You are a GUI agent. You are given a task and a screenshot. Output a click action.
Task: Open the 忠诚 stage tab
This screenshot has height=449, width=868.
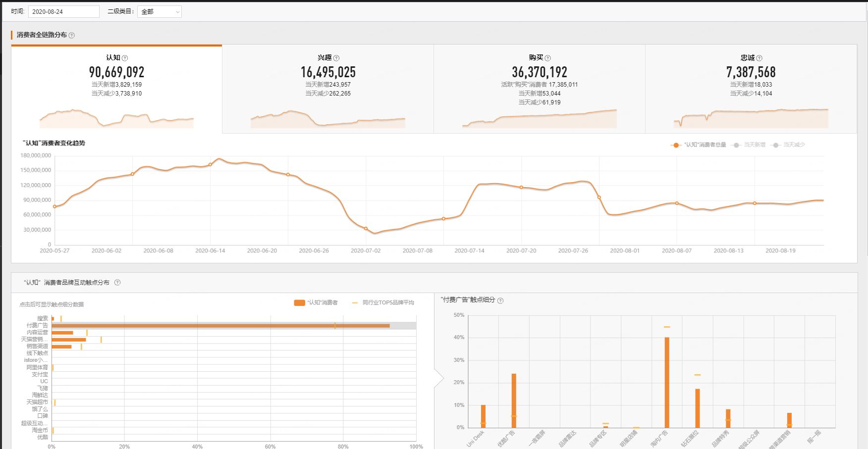pyautogui.click(x=751, y=89)
